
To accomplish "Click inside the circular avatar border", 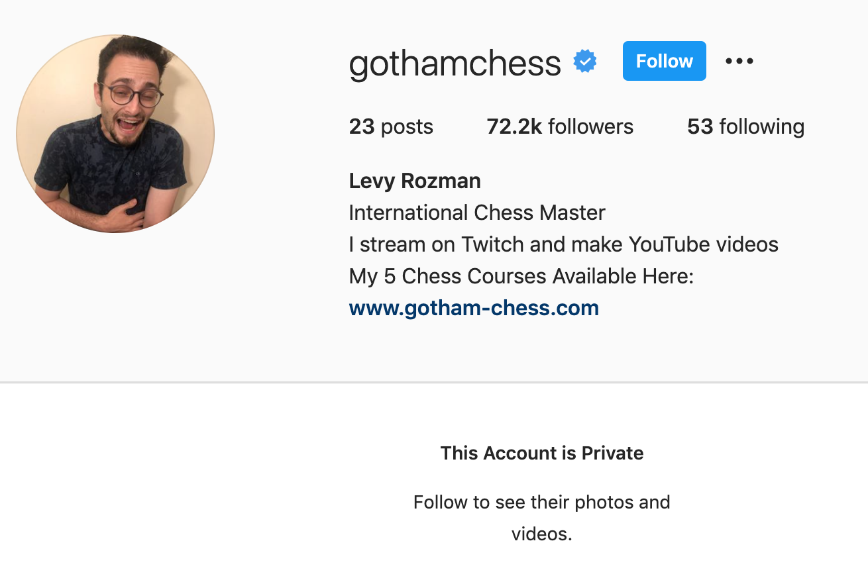I will coord(115,132).
